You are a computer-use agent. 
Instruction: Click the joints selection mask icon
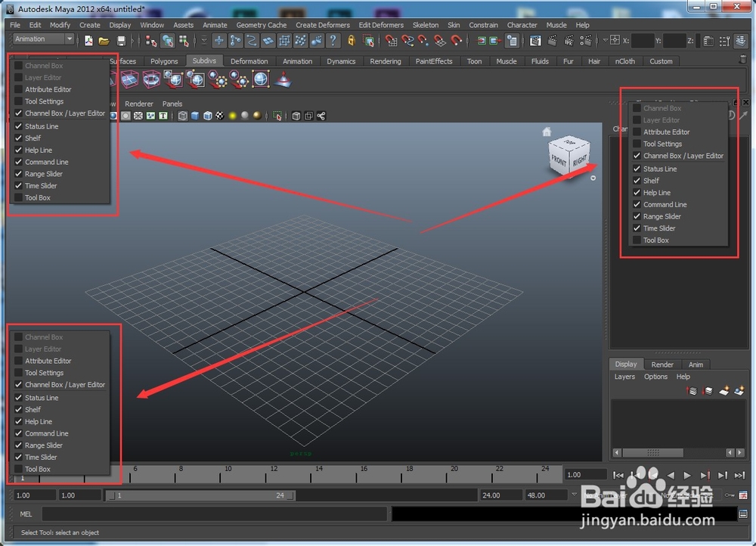coord(235,41)
